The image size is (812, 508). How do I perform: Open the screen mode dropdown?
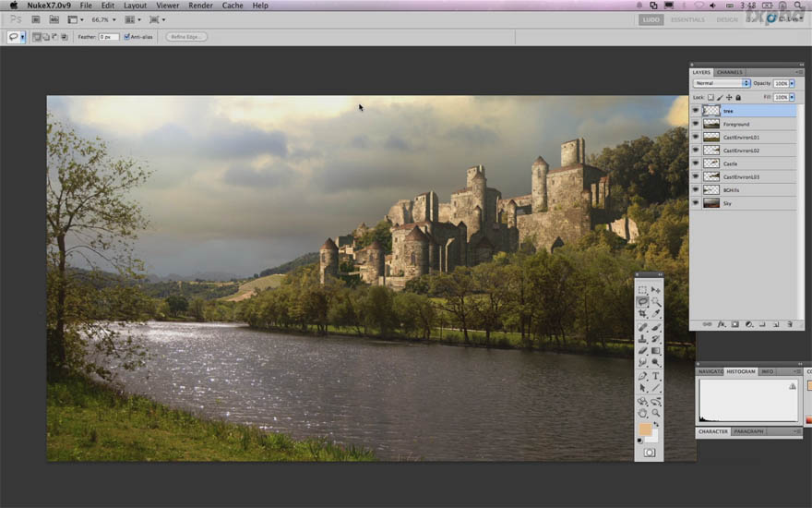[x=158, y=19]
